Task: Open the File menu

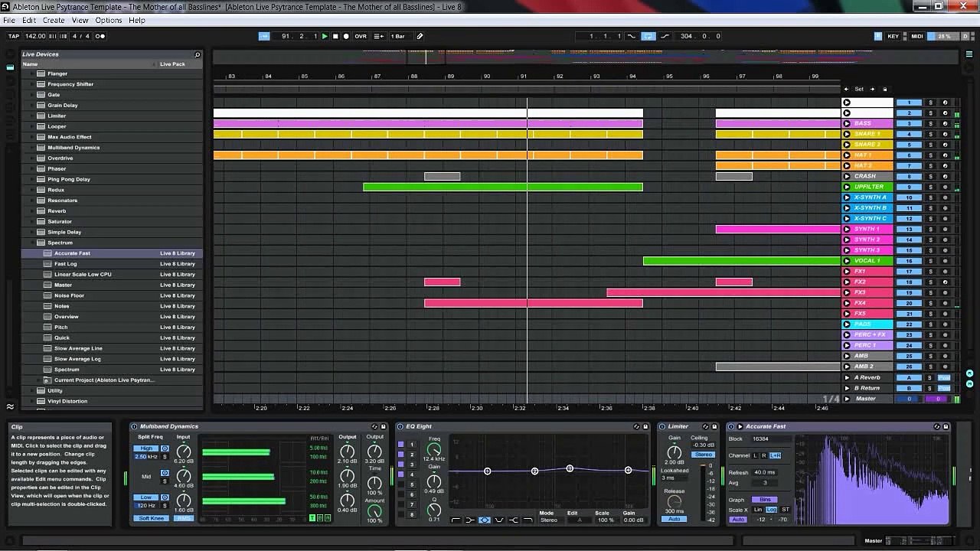Action: [9, 20]
